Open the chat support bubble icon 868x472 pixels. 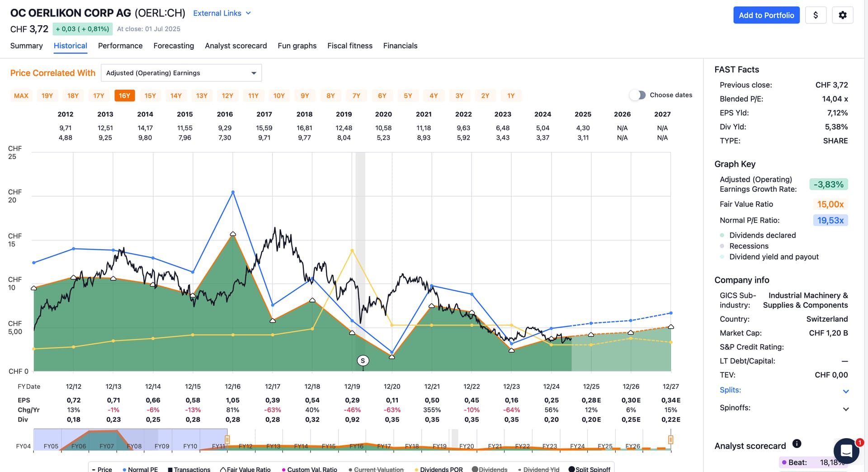[846, 451]
